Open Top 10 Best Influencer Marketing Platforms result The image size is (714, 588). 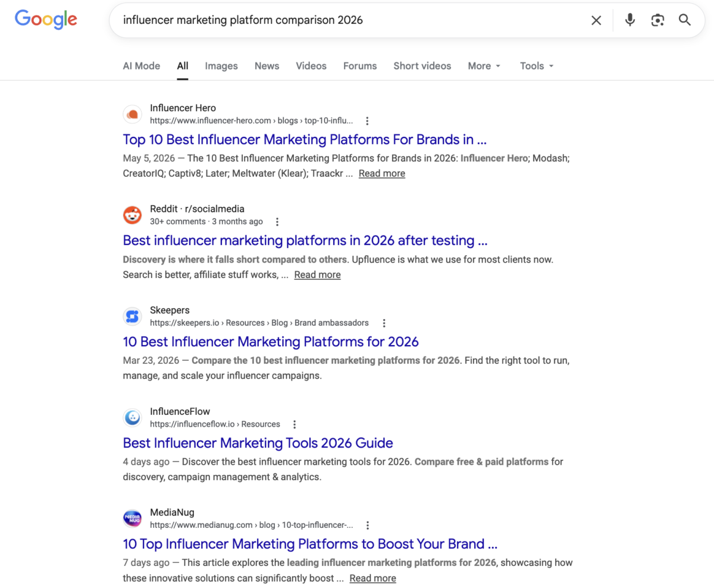305,140
